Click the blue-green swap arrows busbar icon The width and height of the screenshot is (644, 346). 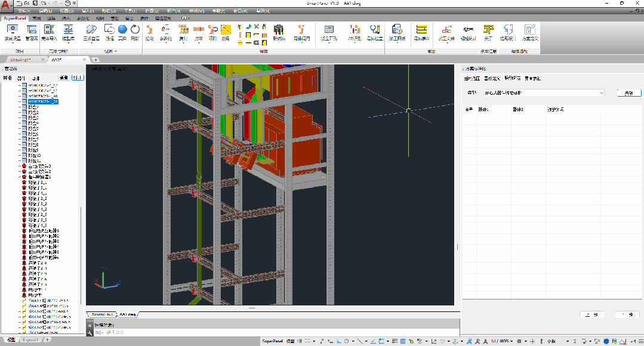point(248,27)
